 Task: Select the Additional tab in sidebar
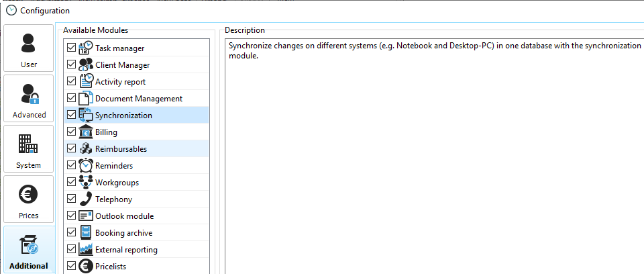tap(29, 250)
